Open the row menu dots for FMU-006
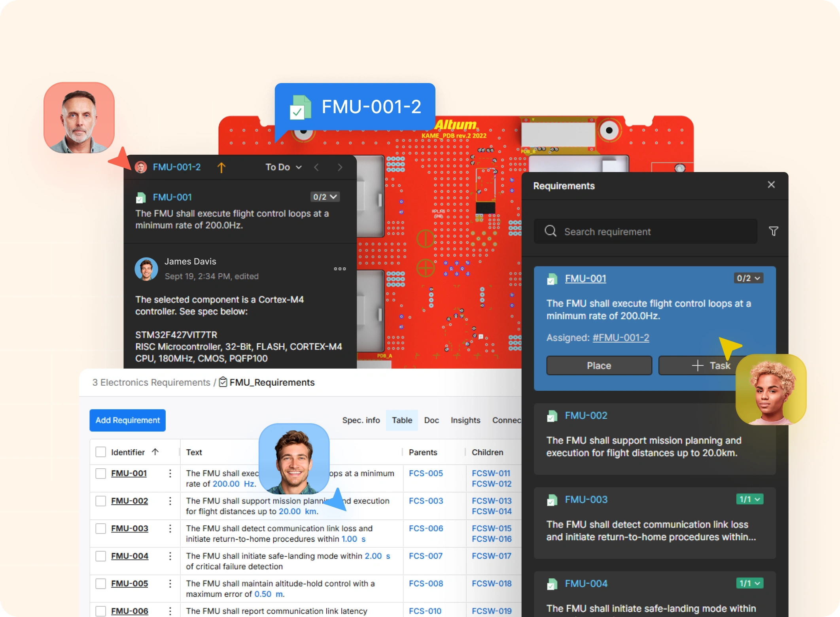The image size is (840, 617). [x=170, y=611]
